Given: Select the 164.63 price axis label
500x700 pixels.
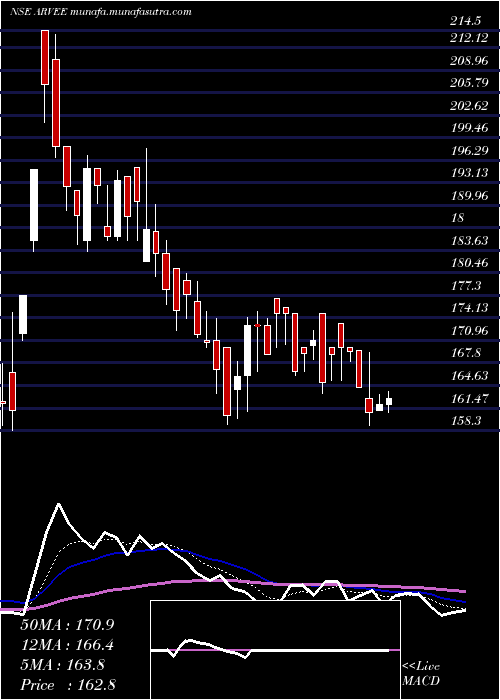Looking at the screenshot, I should coord(469,376).
